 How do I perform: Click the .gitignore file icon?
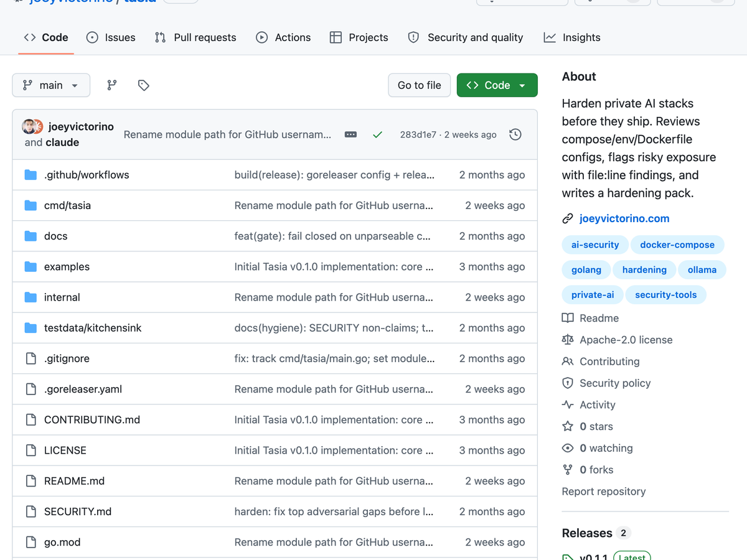pyautogui.click(x=31, y=358)
